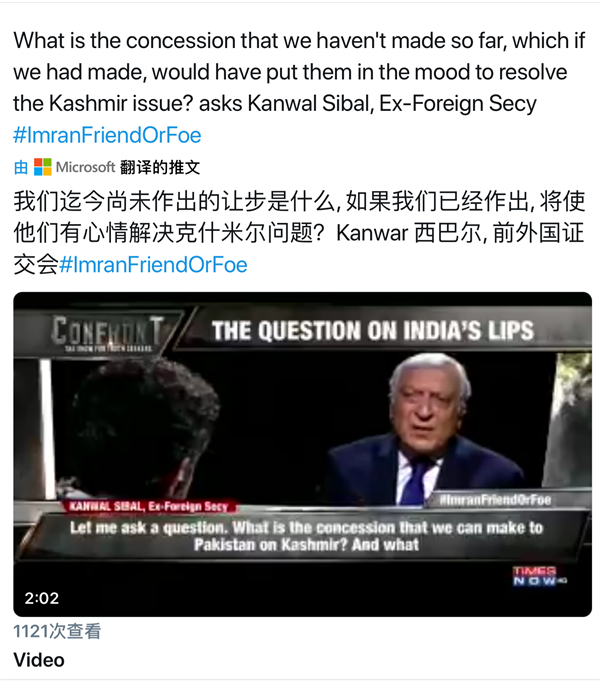Click the hashtag overlay inside the video
The height and width of the screenshot is (684, 600).
495,500
